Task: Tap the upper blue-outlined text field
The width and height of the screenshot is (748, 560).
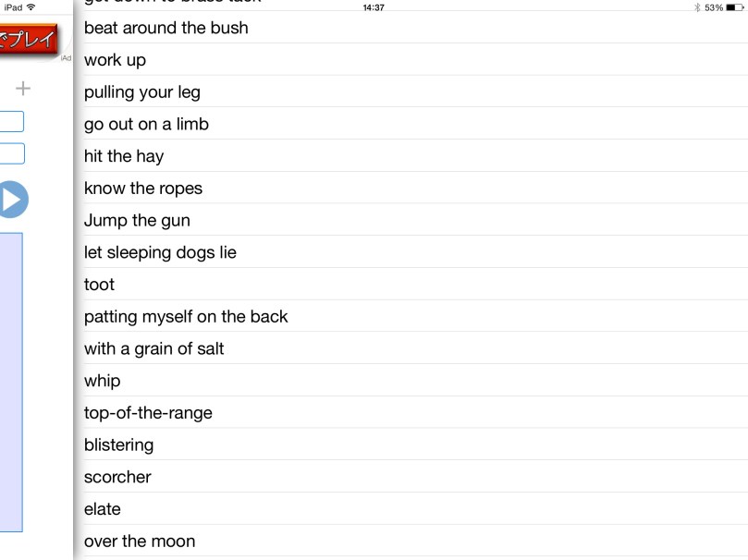Action: (x=11, y=121)
